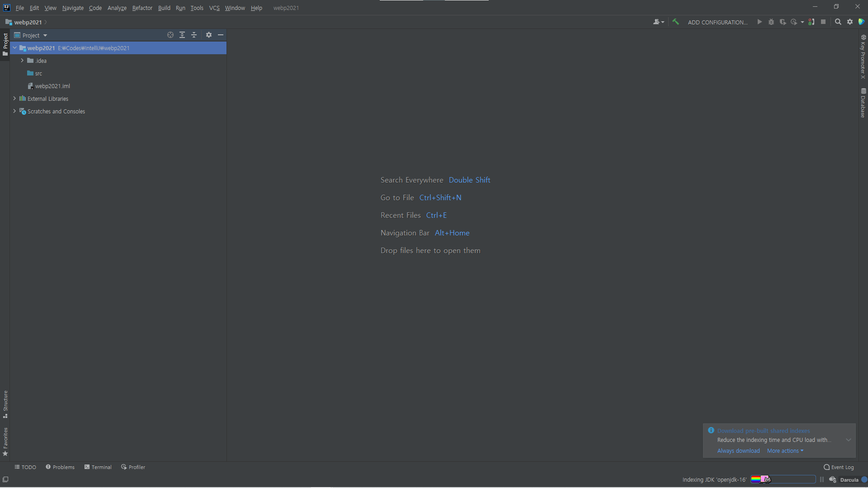Click the Always download link
Image resolution: width=868 pixels, height=488 pixels.
738,451
